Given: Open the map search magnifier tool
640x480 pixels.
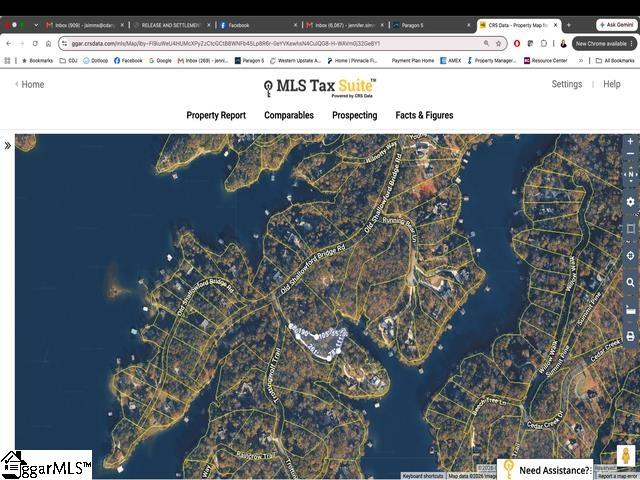Looking at the screenshot, I should (x=631, y=282).
